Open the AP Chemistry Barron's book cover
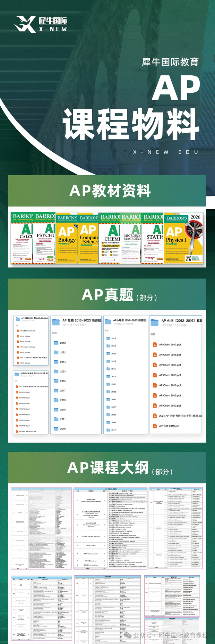This screenshot has width=215, height=644. point(110,238)
